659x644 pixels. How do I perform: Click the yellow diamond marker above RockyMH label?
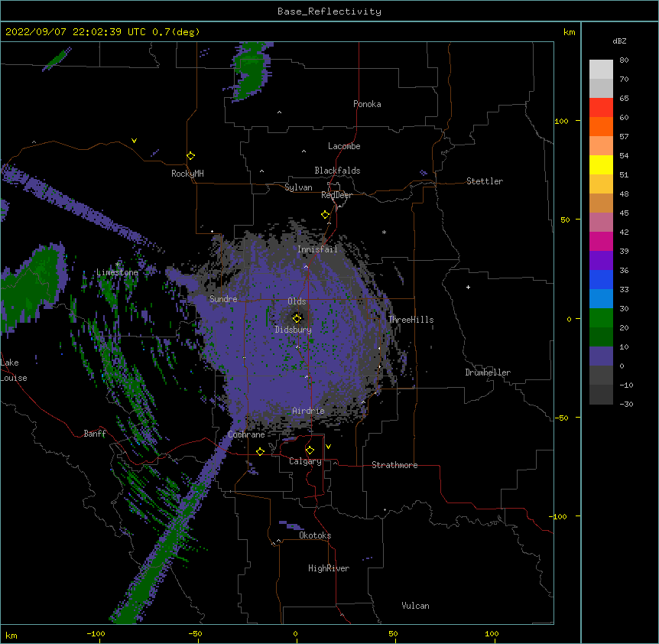[191, 156]
